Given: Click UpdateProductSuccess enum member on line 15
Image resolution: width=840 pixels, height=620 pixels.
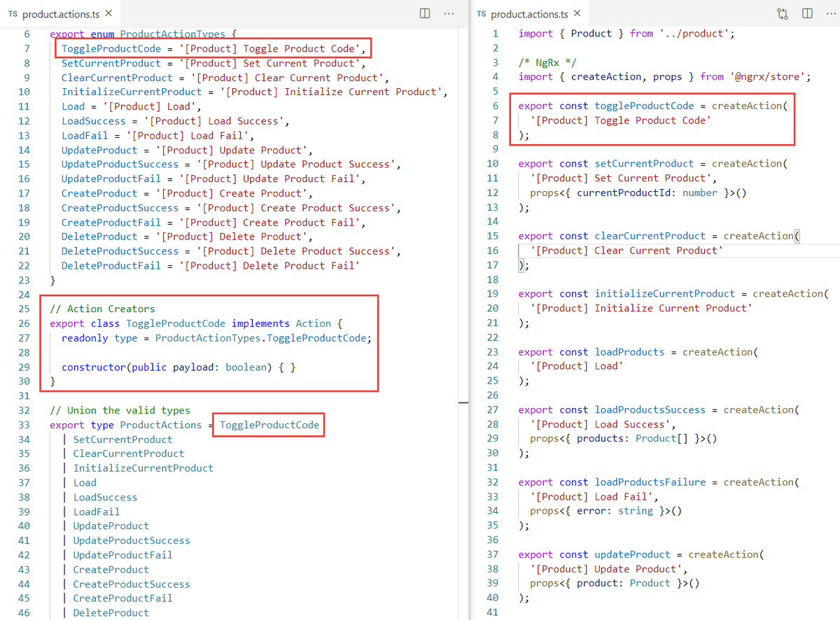Looking at the screenshot, I should click(120, 164).
